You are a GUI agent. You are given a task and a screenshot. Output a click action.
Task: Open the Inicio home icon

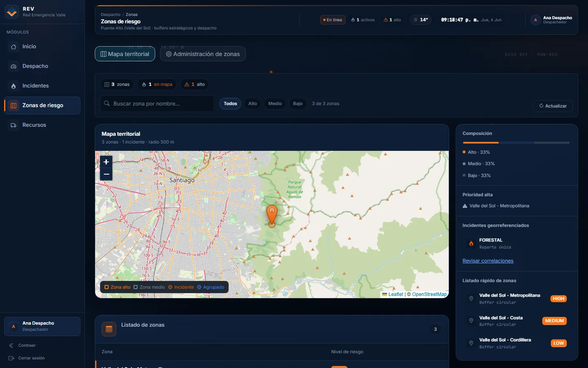[x=13, y=47]
